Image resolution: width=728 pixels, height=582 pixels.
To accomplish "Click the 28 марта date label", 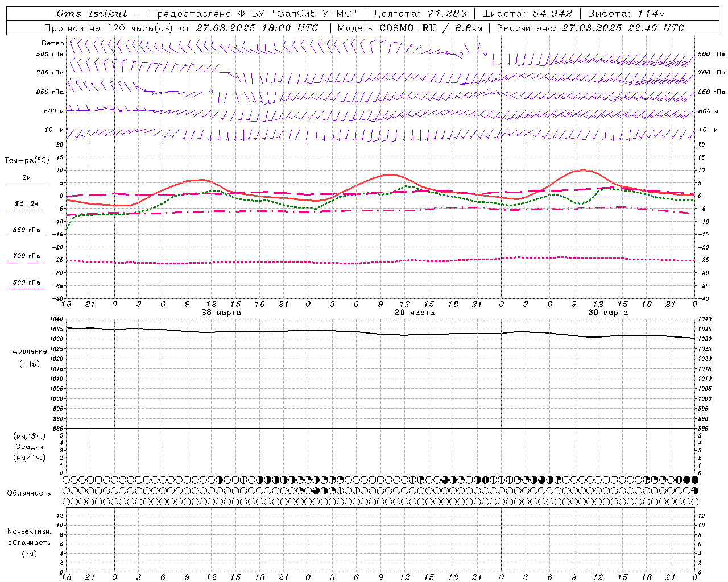I will [221, 313].
